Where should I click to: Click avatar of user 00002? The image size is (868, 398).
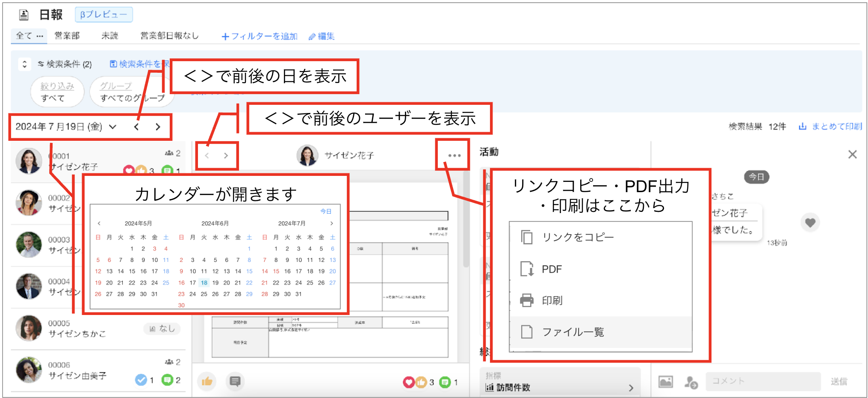pyautogui.click(x=29, y=203)
